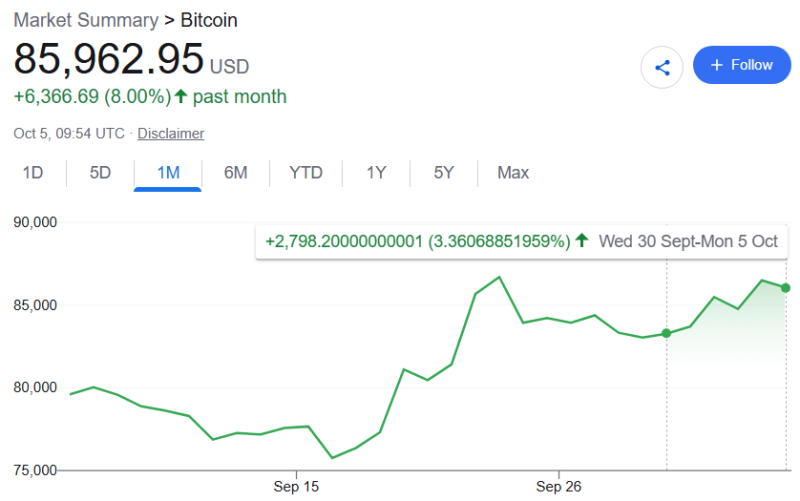Screen dimensions: 800x501
Task: Show the Max time range
Action: [513, 172]
